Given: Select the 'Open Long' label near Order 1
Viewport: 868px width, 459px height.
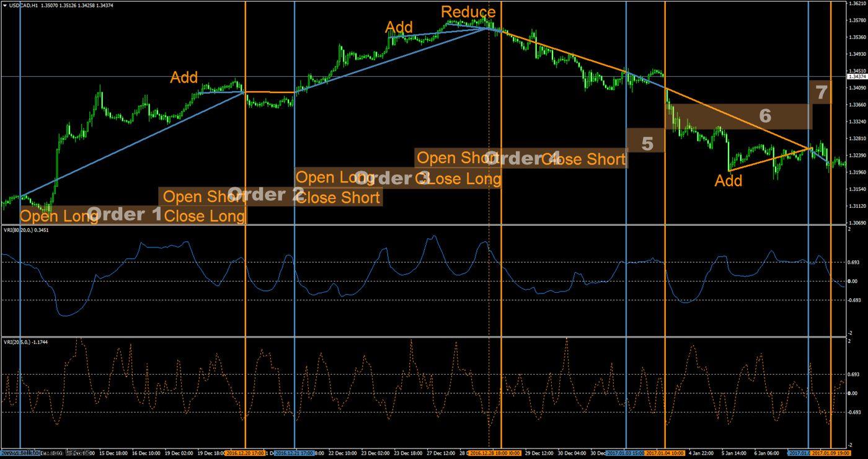Looking at the screenshot, I should pyautogui.click(x=59, y=216).
